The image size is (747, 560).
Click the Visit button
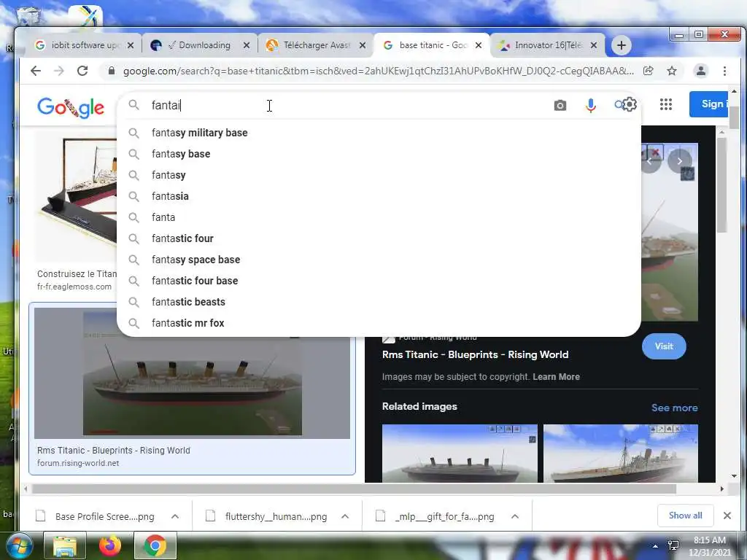pyautogui.click(x=664, y=346)
